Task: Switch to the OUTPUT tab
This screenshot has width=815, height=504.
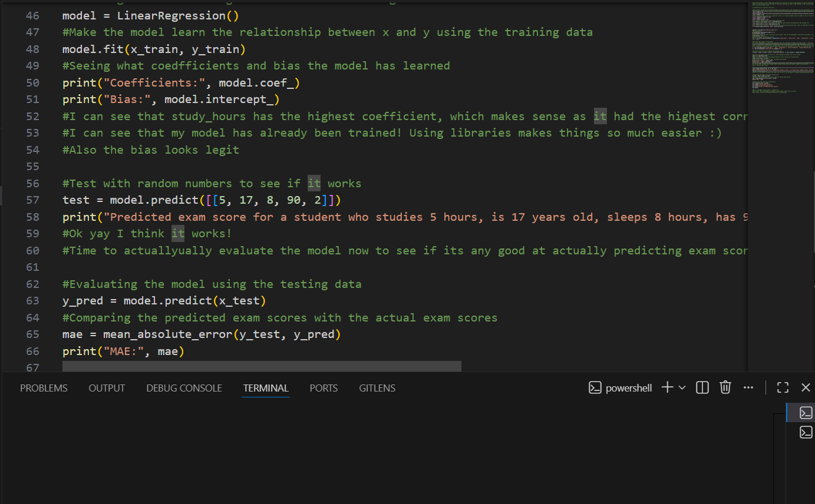Action: (x=107, y=388)
